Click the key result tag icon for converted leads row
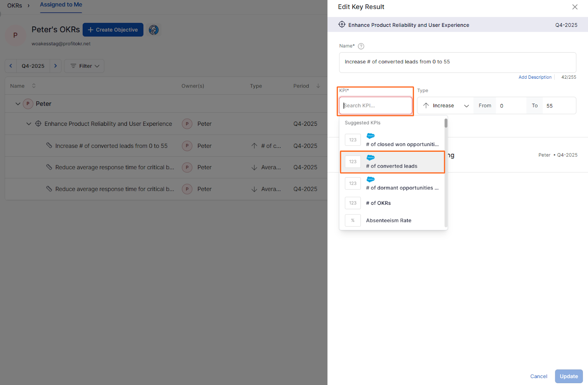Image resolution: width=588 pixels, height=385 pixels. click(49, 146)
